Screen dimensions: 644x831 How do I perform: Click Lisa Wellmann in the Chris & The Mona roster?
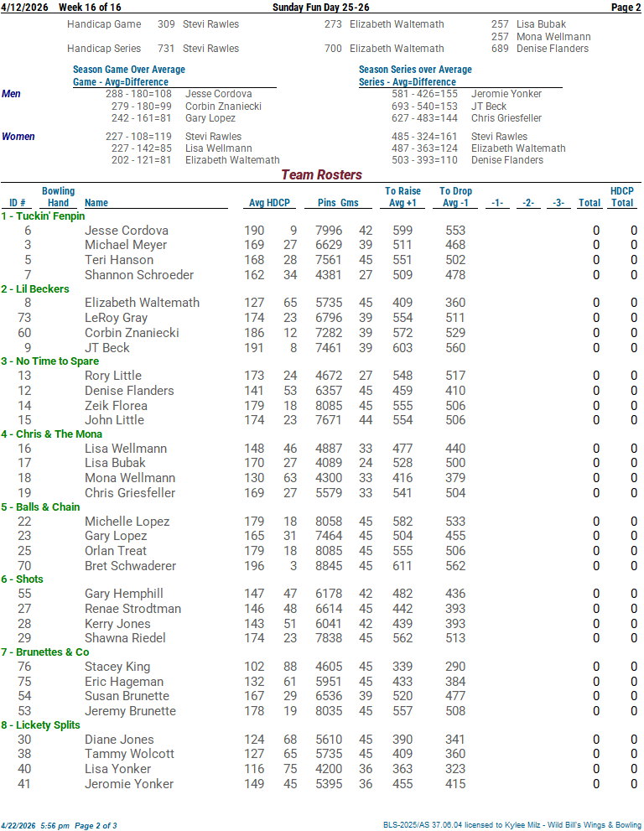coord(126,449)
